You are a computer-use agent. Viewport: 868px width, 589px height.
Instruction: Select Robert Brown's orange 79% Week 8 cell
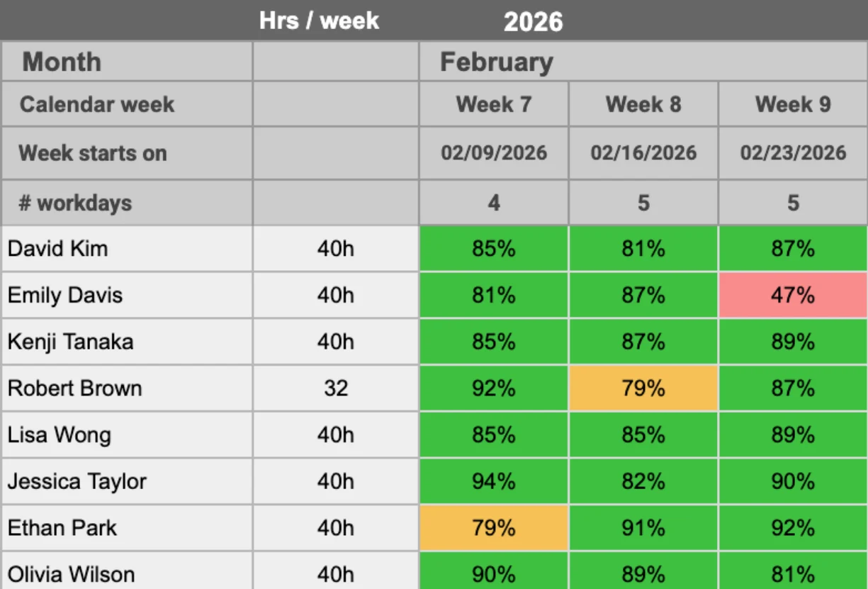(643, 388)
